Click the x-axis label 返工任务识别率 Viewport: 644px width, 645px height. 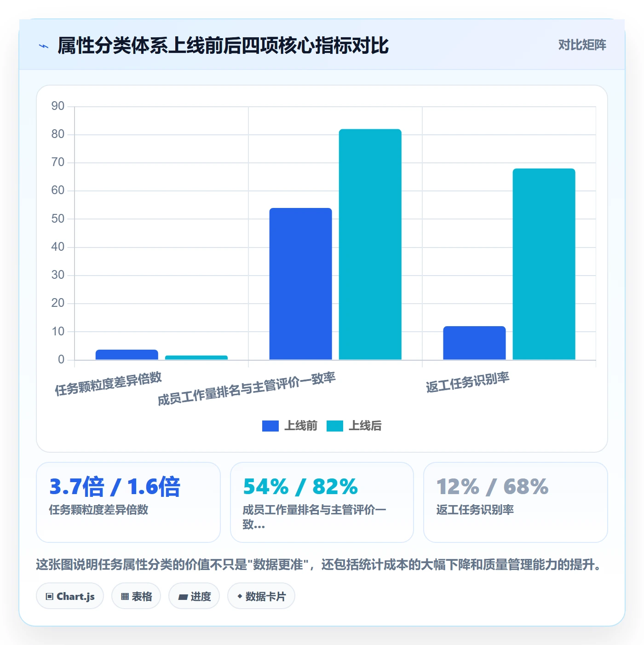(x=467, y=382)
